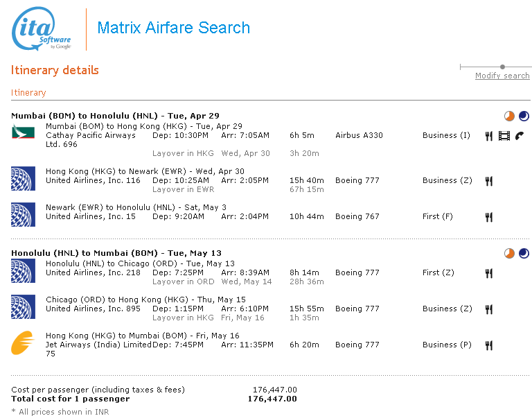Click the Itinerary section heading
The image size is (532, 416).
coord(28,93)
